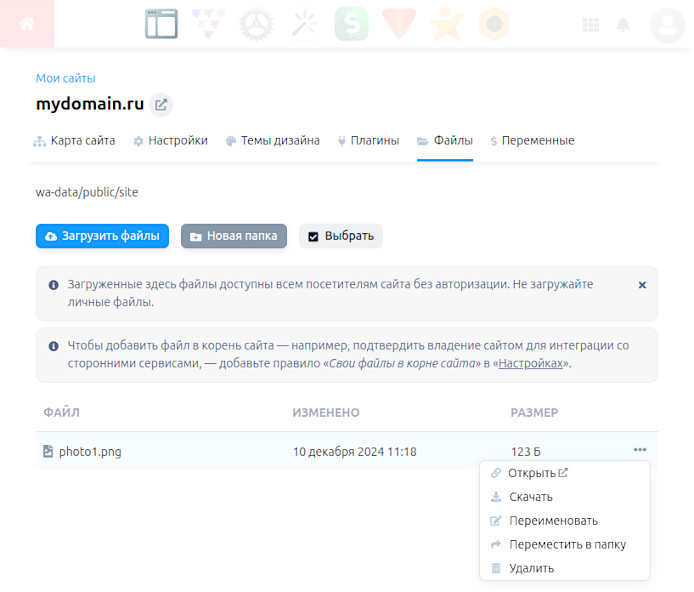This screenshot has width=694, height=592.
Task: Click the home icon in top bar
Action: coord(26,24)
